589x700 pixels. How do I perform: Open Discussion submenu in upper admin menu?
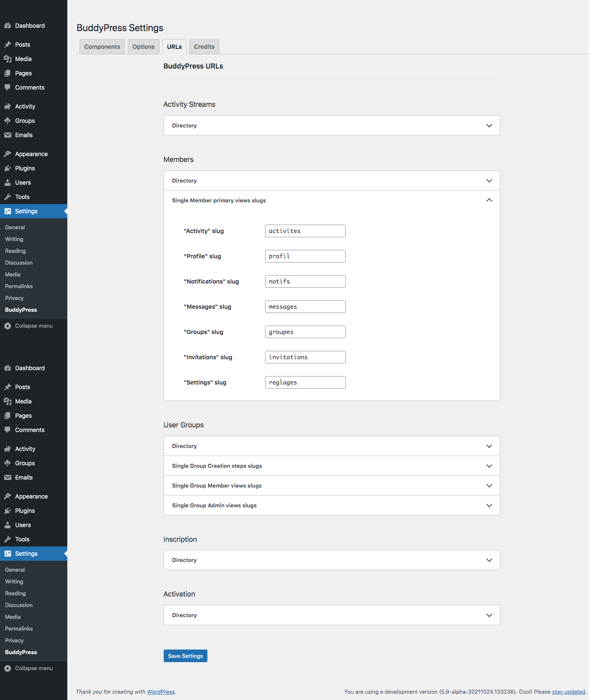pos(19,262)
